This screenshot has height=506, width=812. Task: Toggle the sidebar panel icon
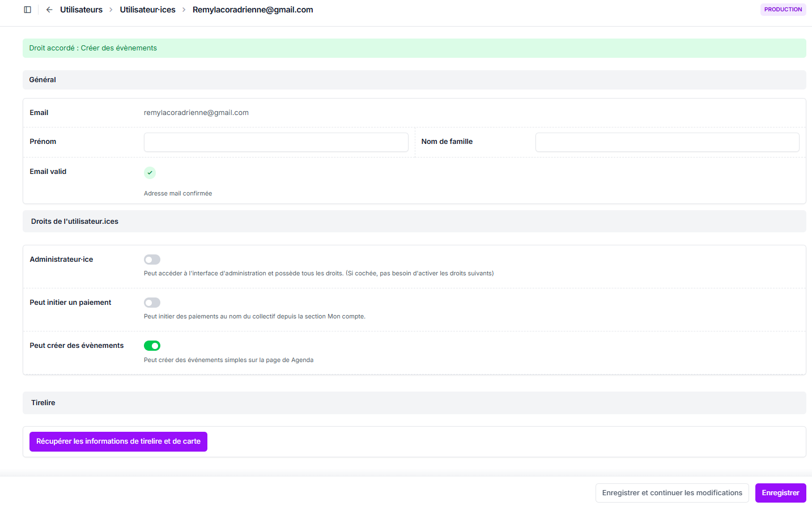27,10
